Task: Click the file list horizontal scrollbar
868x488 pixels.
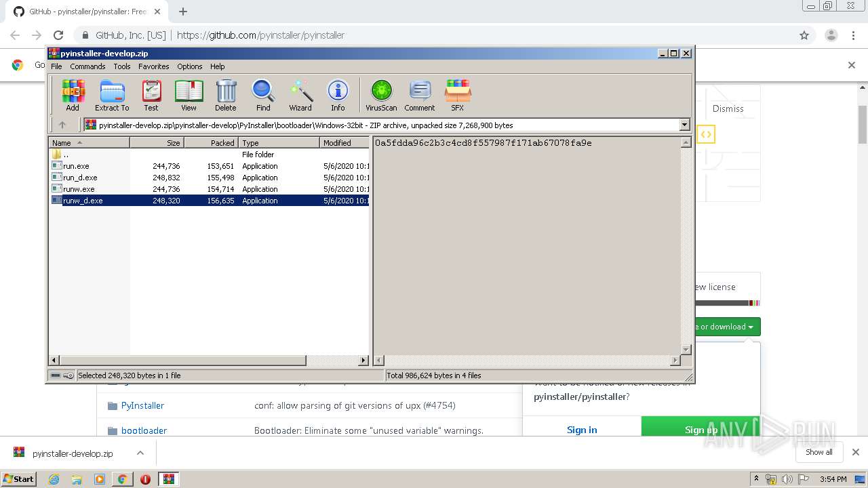Action: [210, 361]
